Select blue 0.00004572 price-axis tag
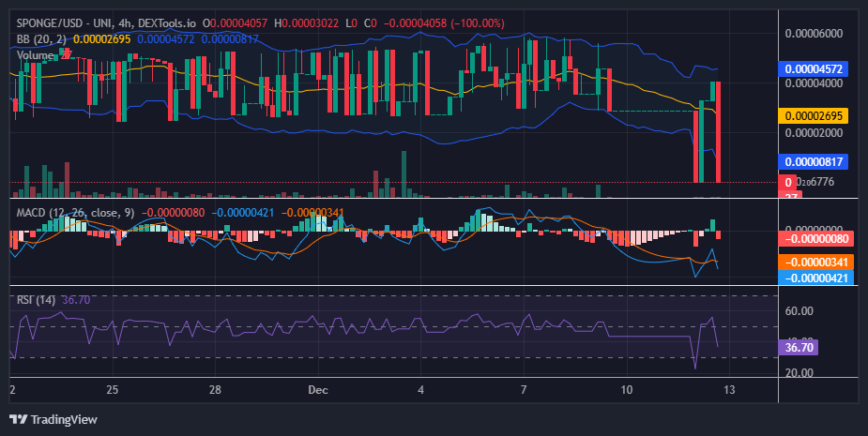 coord(814,69)
